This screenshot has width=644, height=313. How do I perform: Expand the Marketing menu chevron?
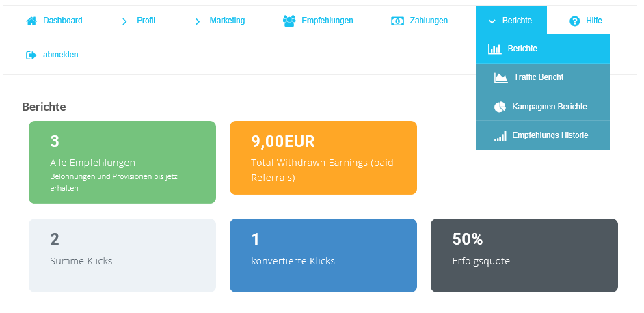click(198, 21)
